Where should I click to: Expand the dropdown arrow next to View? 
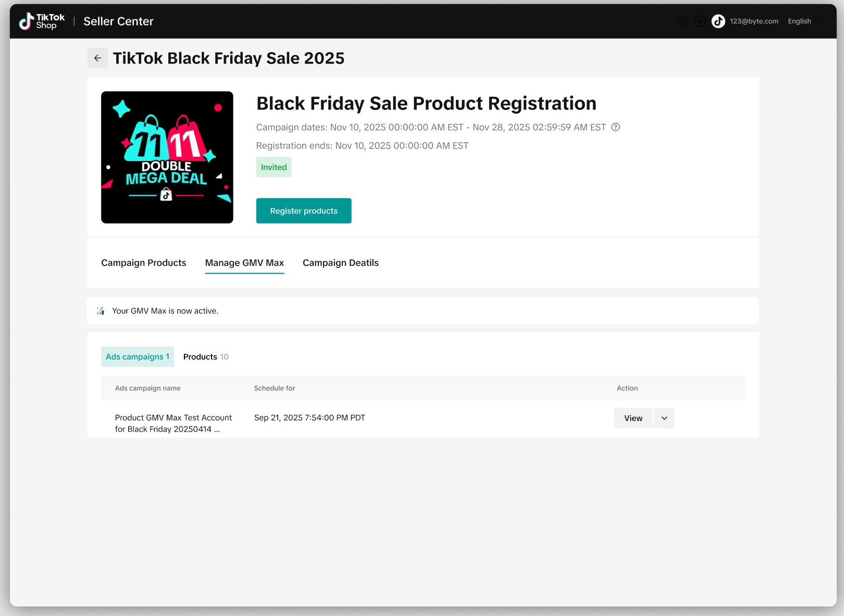pos(664,418)
